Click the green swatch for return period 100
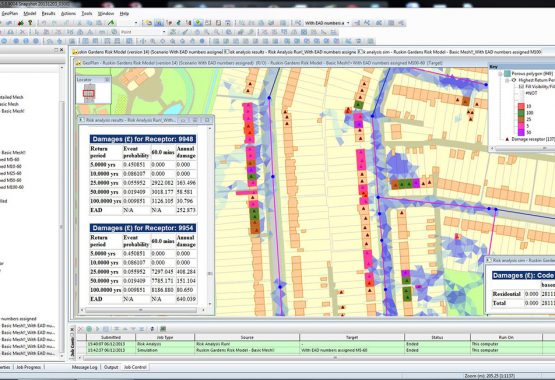 [521, 113]
